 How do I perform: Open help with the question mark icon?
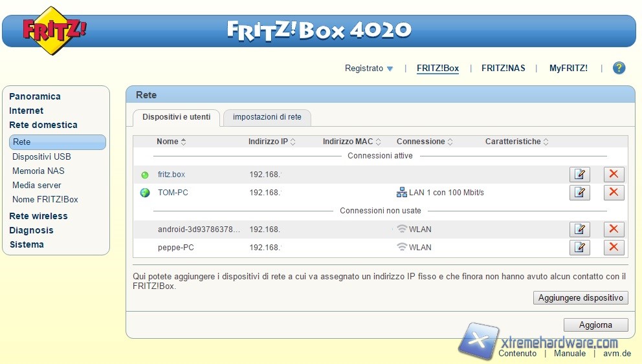click(x=619, y=68)
